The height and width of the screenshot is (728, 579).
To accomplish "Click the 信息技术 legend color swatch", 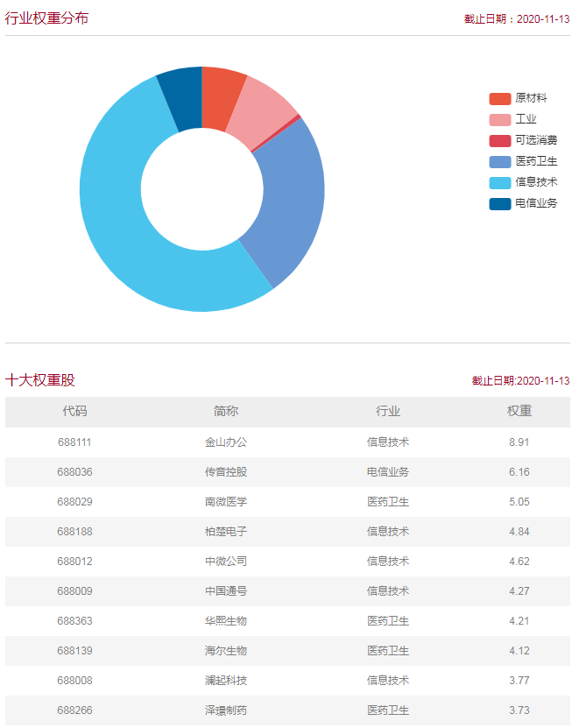I will [x=499, y=182].
